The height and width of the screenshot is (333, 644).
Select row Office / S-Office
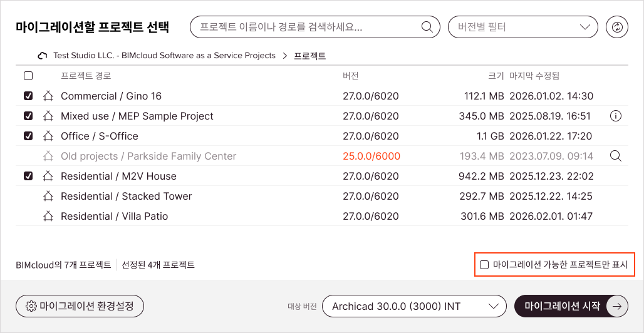coord(321,136)
